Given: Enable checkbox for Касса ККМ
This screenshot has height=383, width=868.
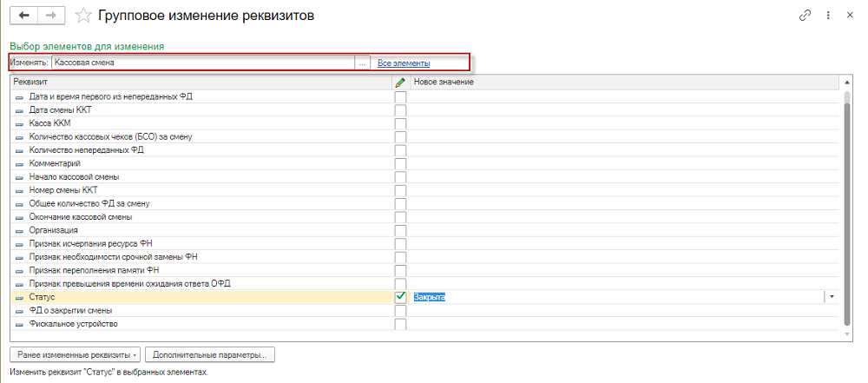Looking at the screenshot, I should pyautogui.click(x=401, y=123).
